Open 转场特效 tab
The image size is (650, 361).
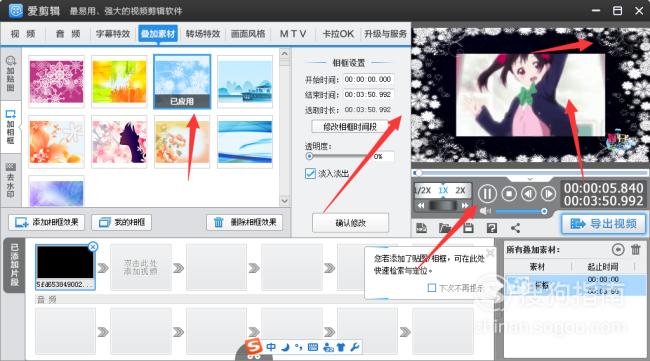pyautogui.click(x=203, y=34)
